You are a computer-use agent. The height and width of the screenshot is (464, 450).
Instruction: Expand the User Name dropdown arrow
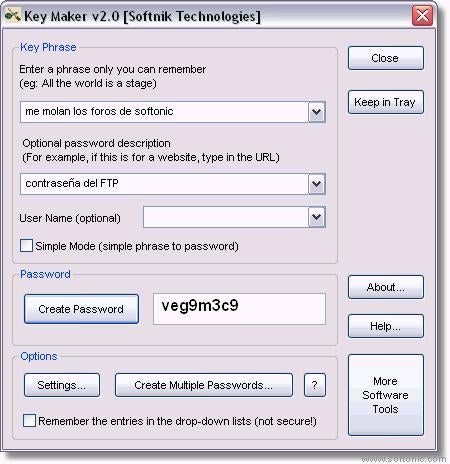click(x=317, y=217)
